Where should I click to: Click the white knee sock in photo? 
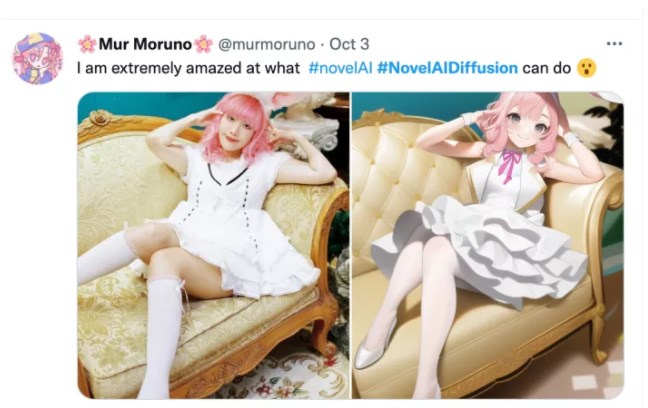tap(162, 337)
